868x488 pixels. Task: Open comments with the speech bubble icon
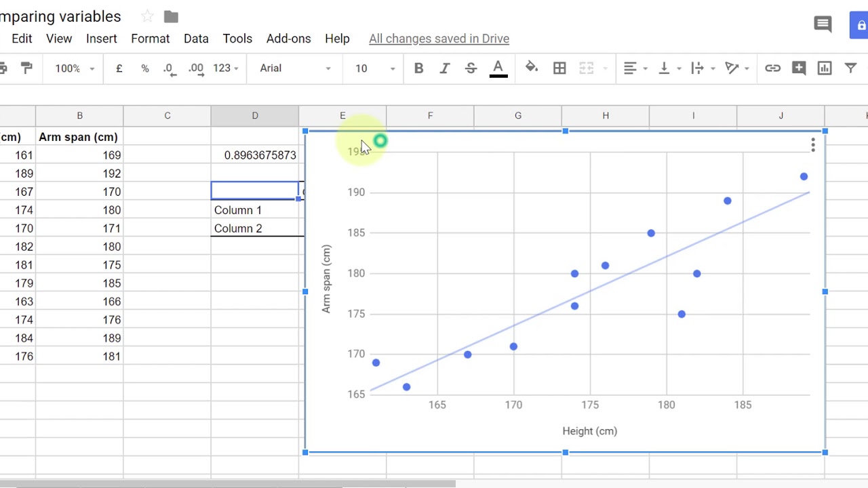click(823, 25)
